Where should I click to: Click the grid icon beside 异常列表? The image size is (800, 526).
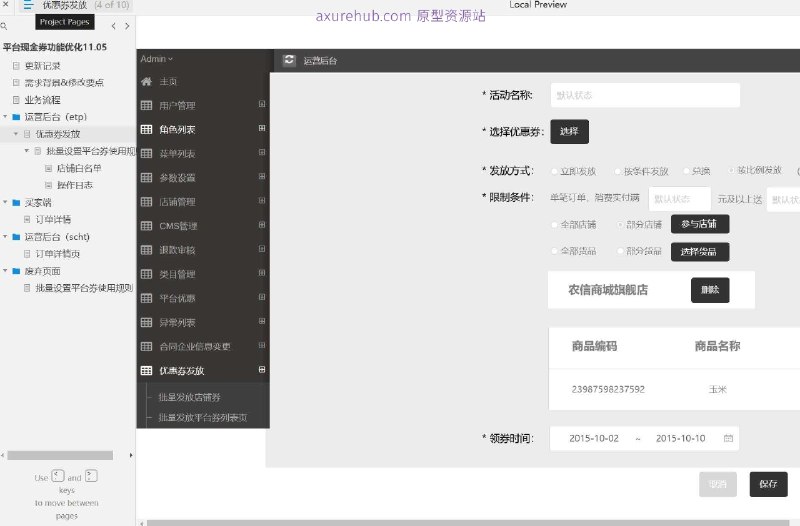146,322
